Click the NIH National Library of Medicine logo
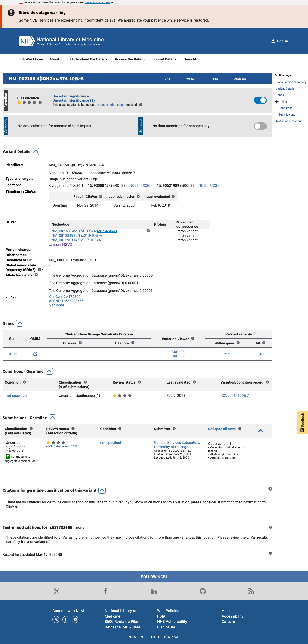The width and height of the screenshot is (308, 644). (61, 41)
